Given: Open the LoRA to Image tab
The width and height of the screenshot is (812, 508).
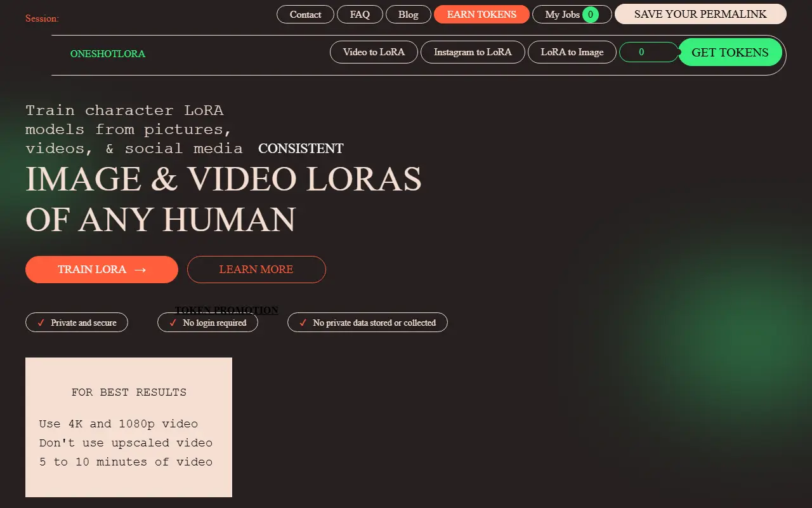Looking at the screenshot, I should [x=572, y=52].
